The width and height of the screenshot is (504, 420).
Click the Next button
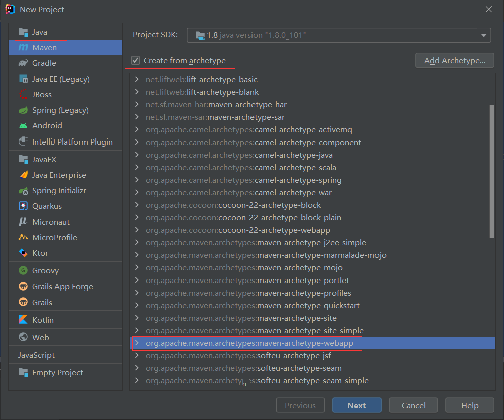(x=357, y=405)
